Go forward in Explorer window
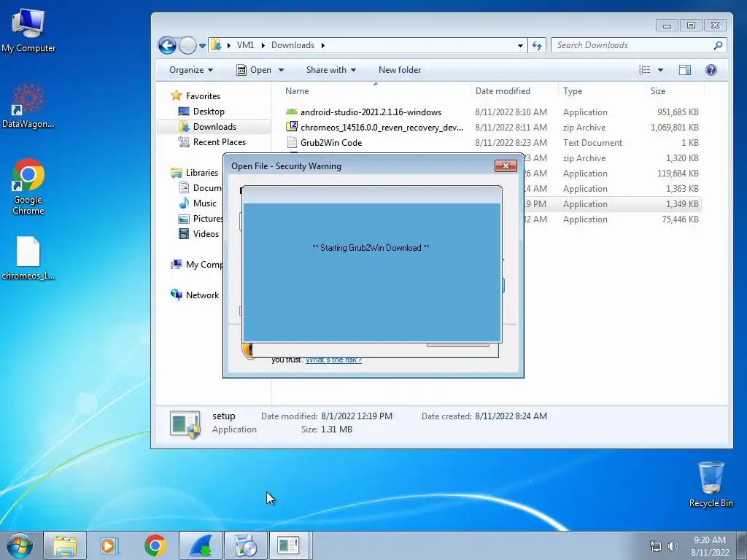747x560 pixels. [187, 46]
